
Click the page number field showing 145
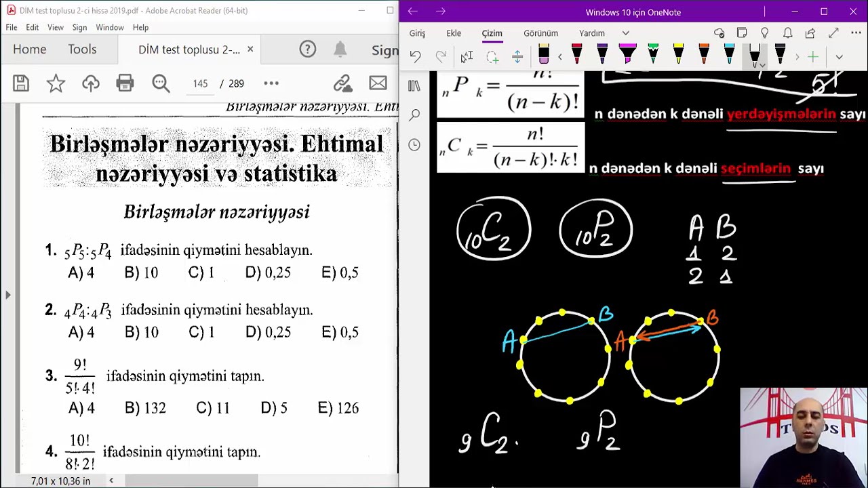200,83
